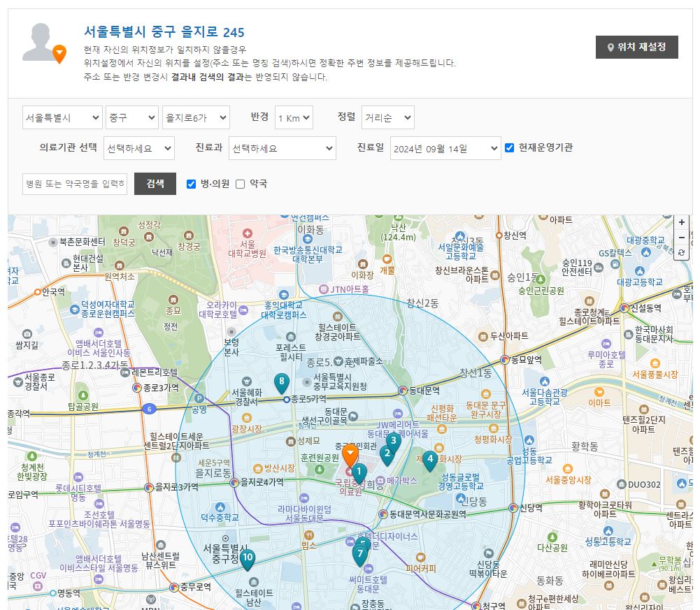
Task: Zoom in the map with plus button
Action: pos(681,222)
